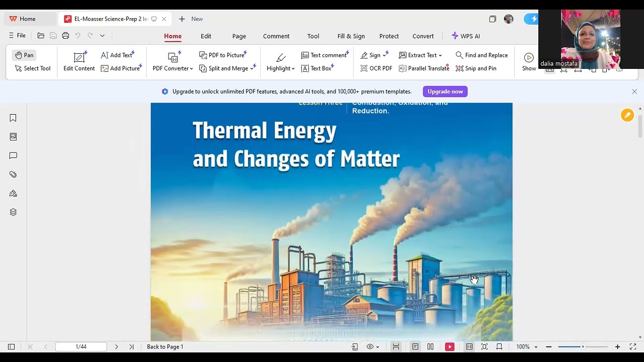Open the File menu
The image size is (644, 362).
17,36
